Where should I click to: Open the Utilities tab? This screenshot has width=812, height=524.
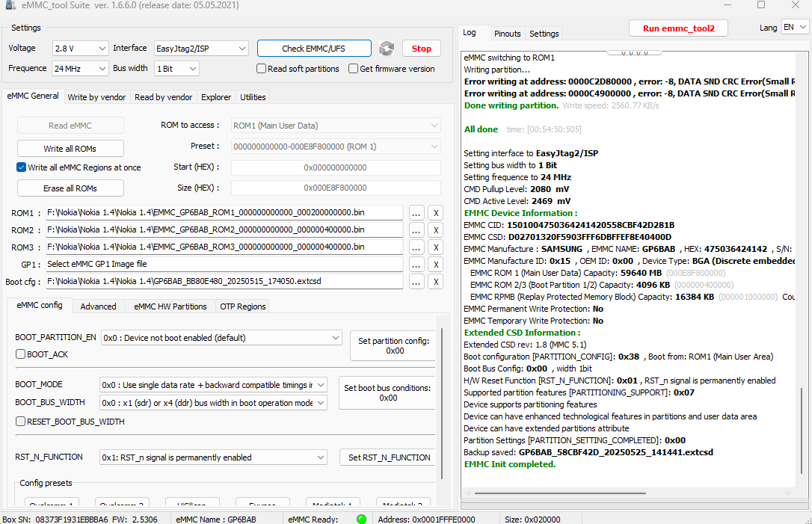click(253, 97)
